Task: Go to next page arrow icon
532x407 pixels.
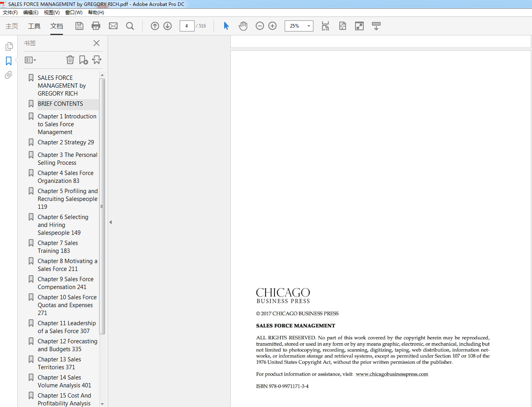Action: [168, 26]
